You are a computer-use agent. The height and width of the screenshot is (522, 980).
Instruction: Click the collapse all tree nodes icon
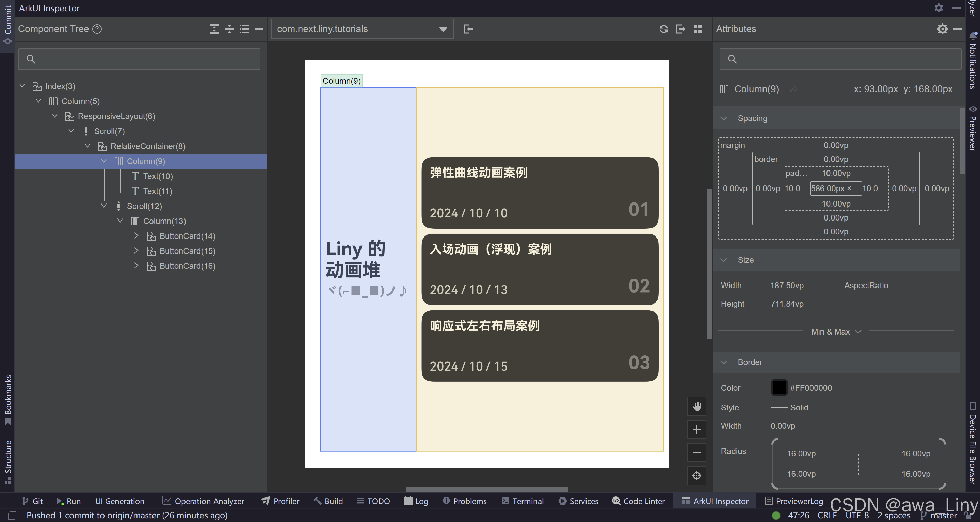tap(229, 29)
